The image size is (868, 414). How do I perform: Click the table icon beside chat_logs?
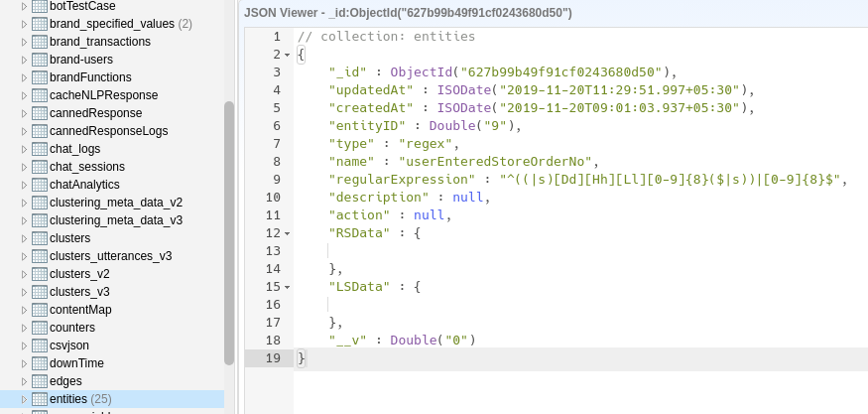coord(40,149)
